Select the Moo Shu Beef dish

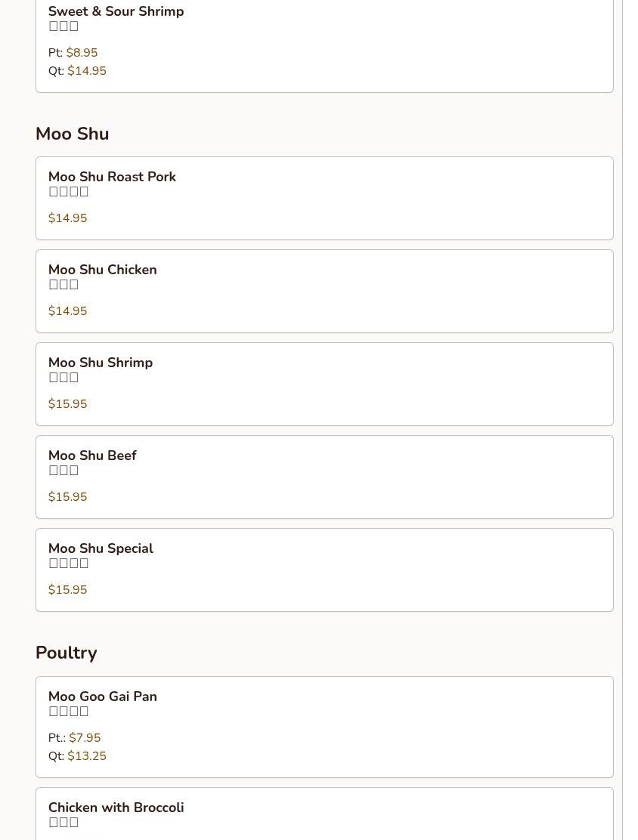click(92, 456)
